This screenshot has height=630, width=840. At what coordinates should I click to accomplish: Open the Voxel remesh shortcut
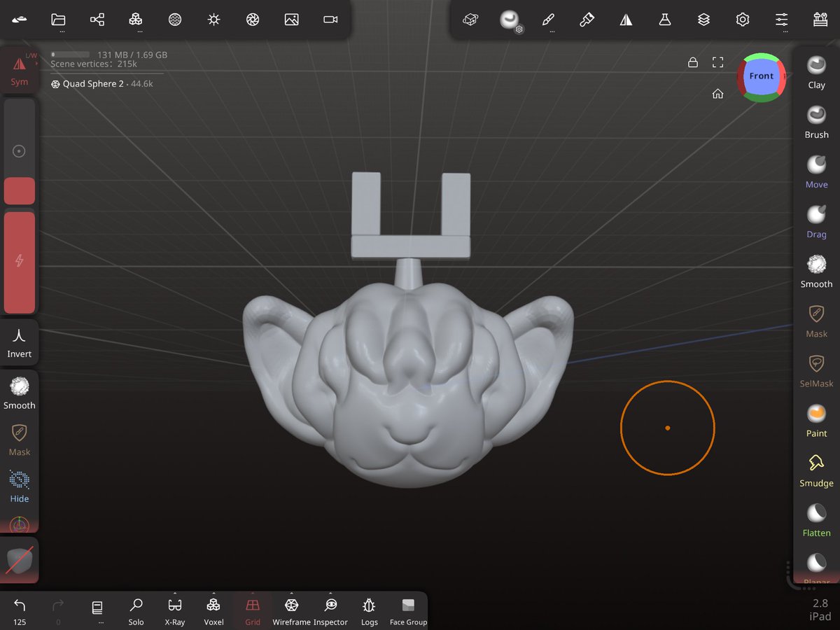(x=213, y=611)
